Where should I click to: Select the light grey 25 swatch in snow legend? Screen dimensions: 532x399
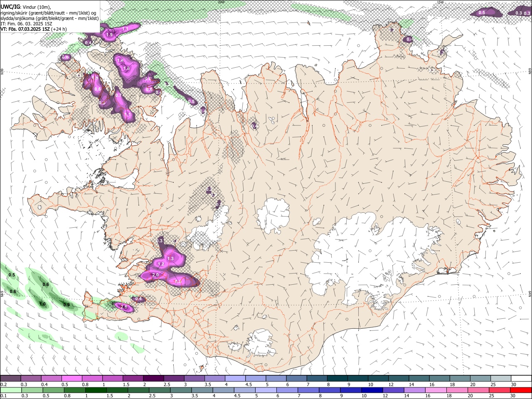(501, 379)
